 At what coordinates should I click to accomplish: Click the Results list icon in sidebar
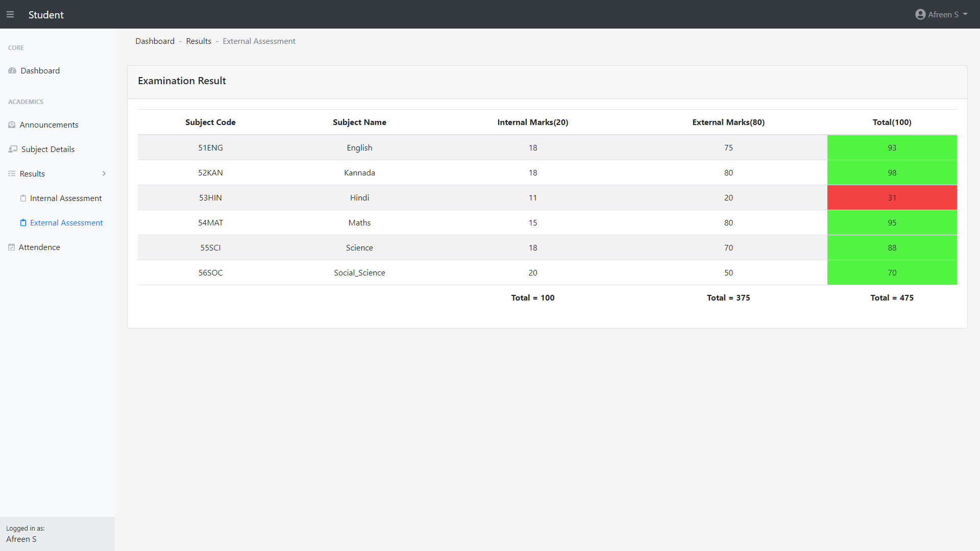tap(12, 174)
